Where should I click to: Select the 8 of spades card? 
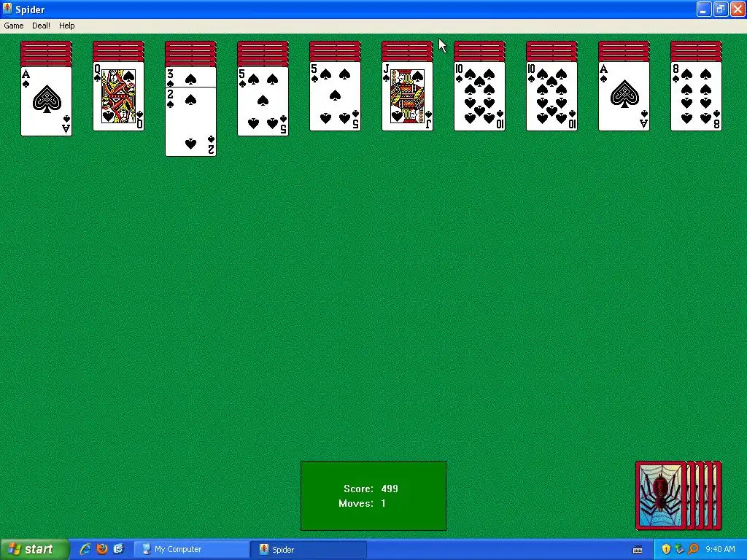click(696, 96)
